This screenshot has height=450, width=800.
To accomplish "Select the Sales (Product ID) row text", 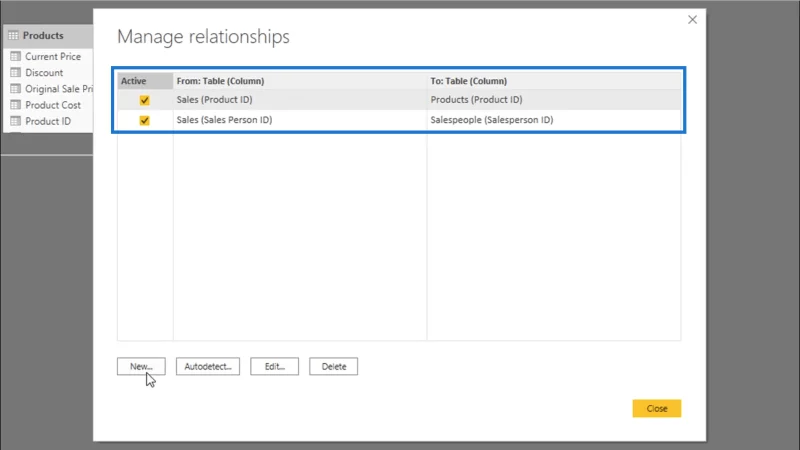I will click(x=214, y=99).
